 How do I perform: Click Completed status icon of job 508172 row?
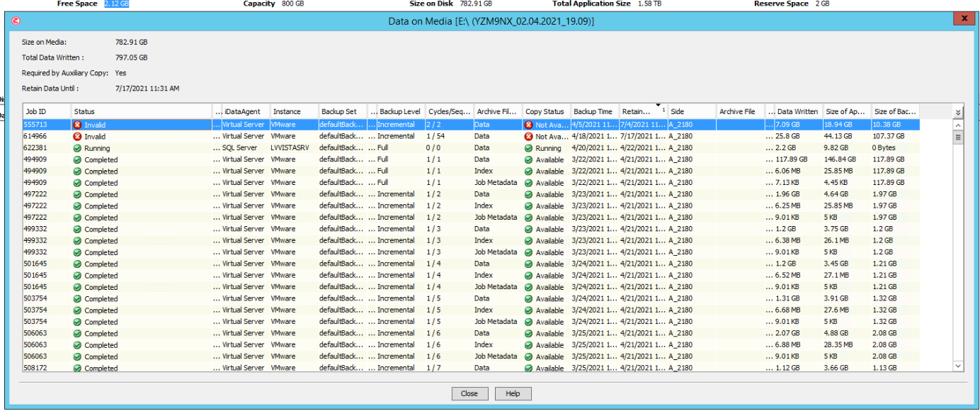point(78,368)
